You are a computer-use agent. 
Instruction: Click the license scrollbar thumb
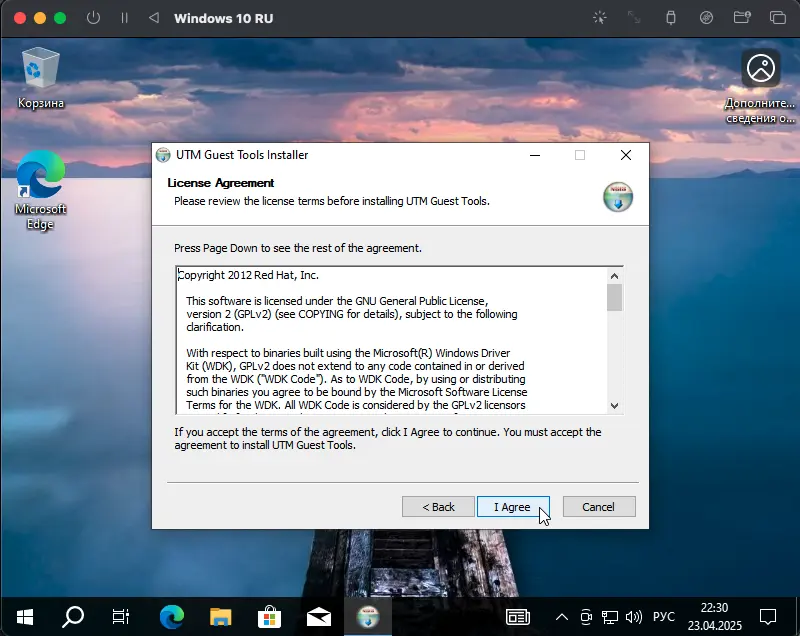coord(614,297)
